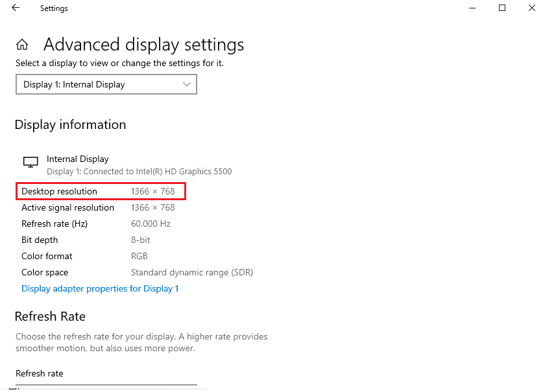The width and height of the screenshot is (543, 392).
Task: Go back using the arrow icon
Action: (x=16, y=8)
